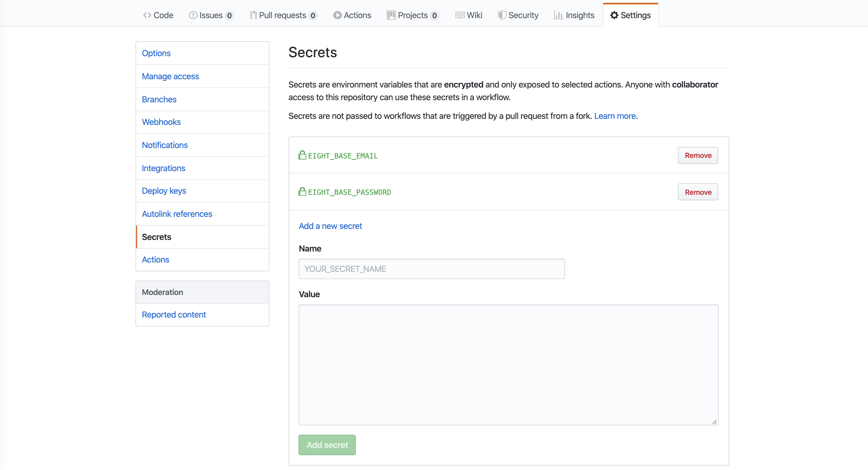Remove the EIGHT_BASE_EMAIL secret

pyautogui.click(x=698, y=155)
